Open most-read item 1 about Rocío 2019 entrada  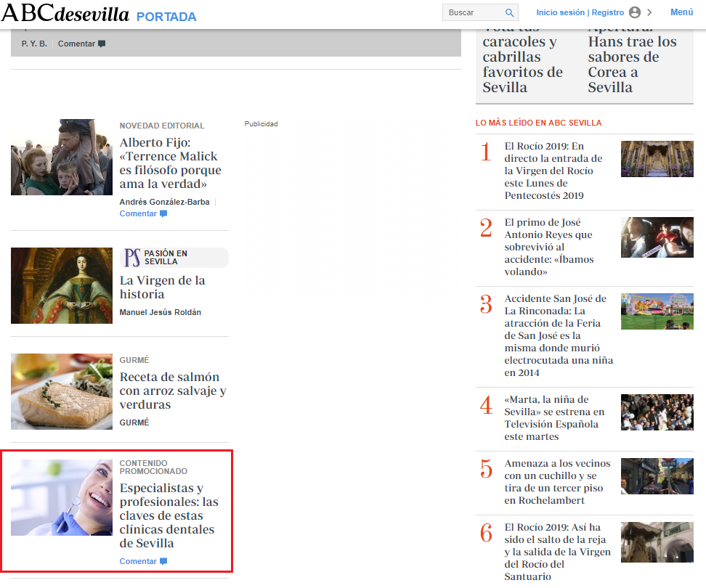[x=553, y=171]
